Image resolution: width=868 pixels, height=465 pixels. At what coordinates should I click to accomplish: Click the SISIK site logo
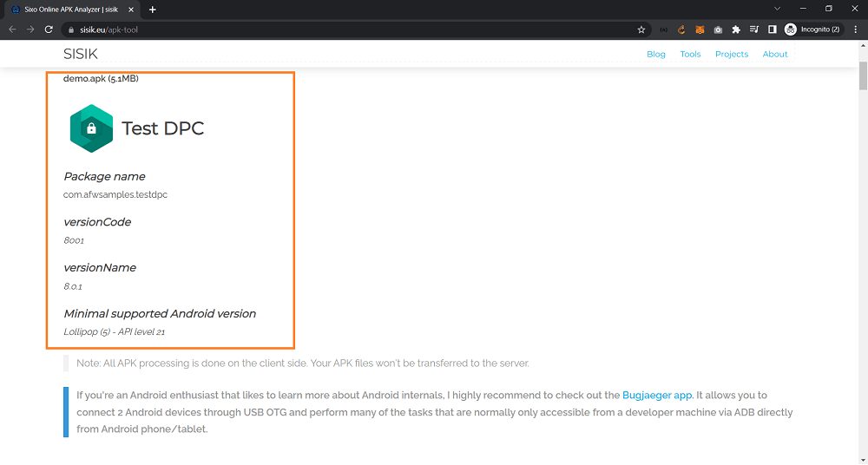click(80, 54)
